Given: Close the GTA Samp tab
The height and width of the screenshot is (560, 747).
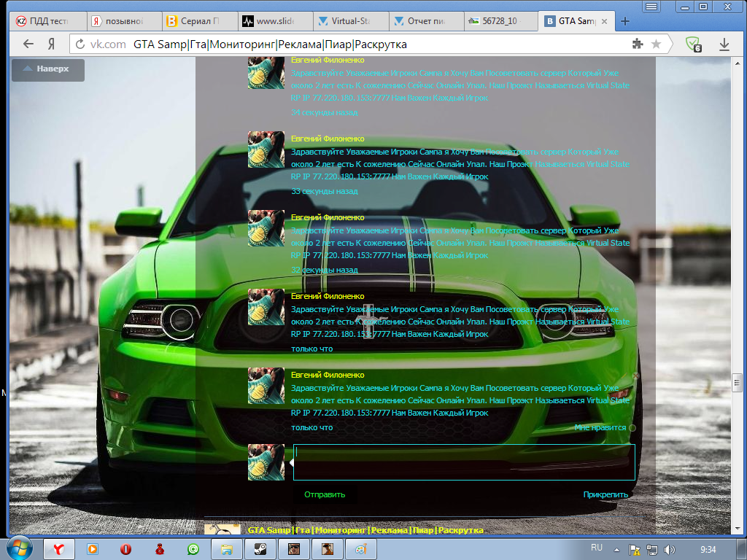Looking at the screenshot, I should (604, 21).
